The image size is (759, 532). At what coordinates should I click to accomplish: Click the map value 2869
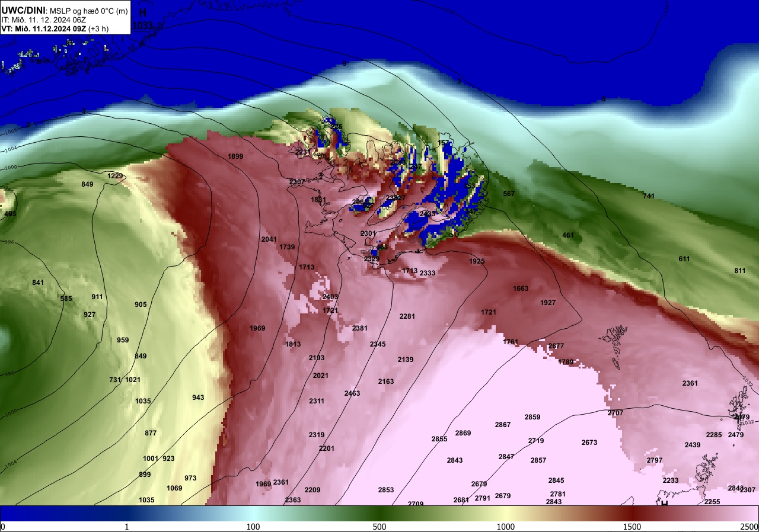(x=463, y=433)
